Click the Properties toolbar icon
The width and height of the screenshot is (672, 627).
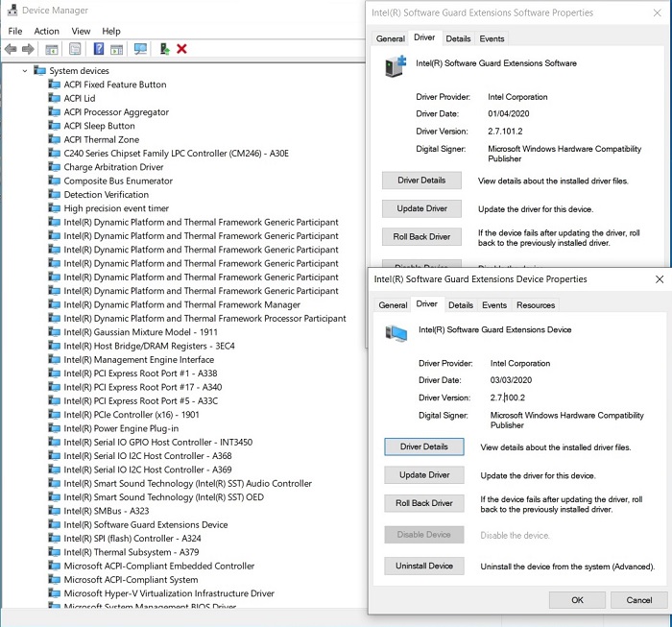pyautogui.click(x=75, y=49)
